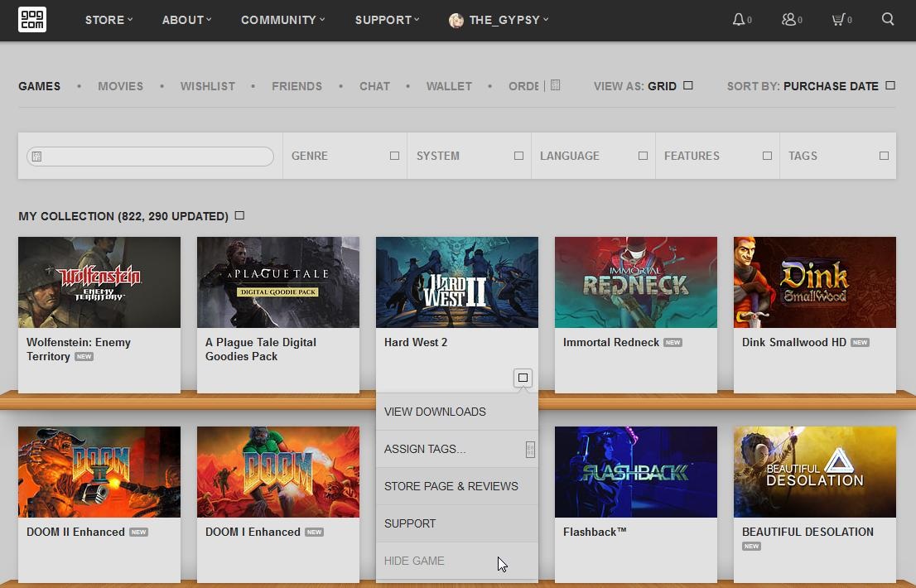
Task: Click NEW badge on Immortal Redneck
Action: pyautogui.click(x=673, y=342)
